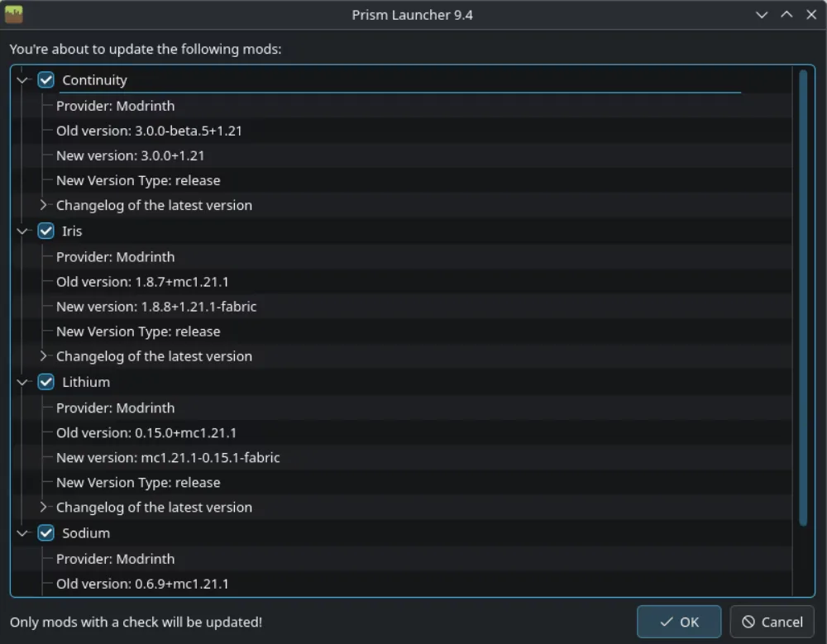Screen dimensions: 827x644
Task: Uncheck the Continuity mod checkbox
Action: (x=45, y=80)
